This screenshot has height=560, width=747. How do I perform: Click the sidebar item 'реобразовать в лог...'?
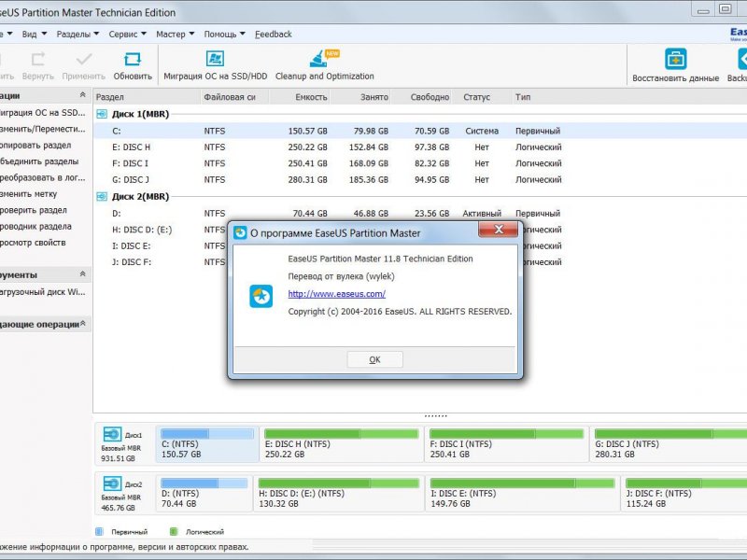pyautogui.click(x=43, y=177)
